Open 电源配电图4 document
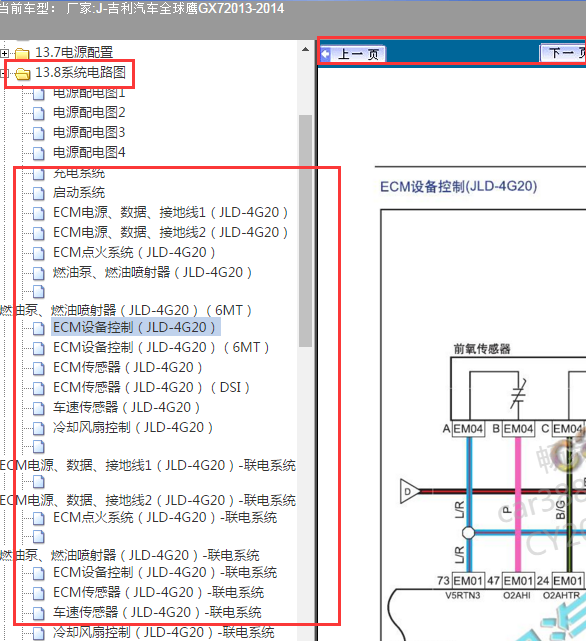 (x=89, y=152)
